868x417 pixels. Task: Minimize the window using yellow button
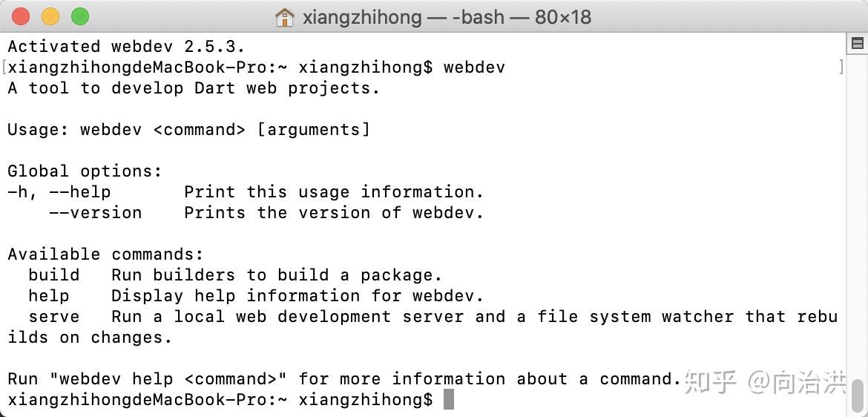(x=50, y=16)
